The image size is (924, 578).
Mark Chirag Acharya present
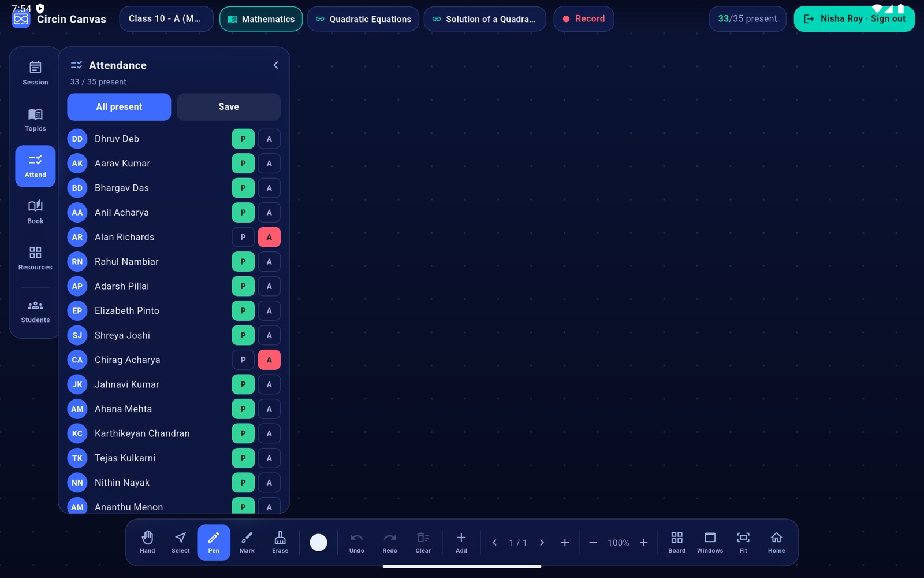tap(243, 360)
